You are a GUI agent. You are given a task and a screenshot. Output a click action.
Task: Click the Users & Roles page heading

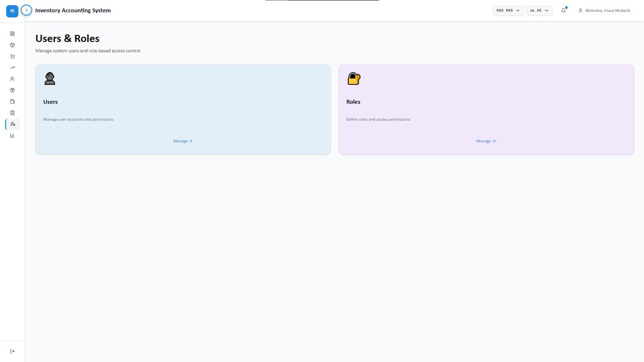click(67, 39)
